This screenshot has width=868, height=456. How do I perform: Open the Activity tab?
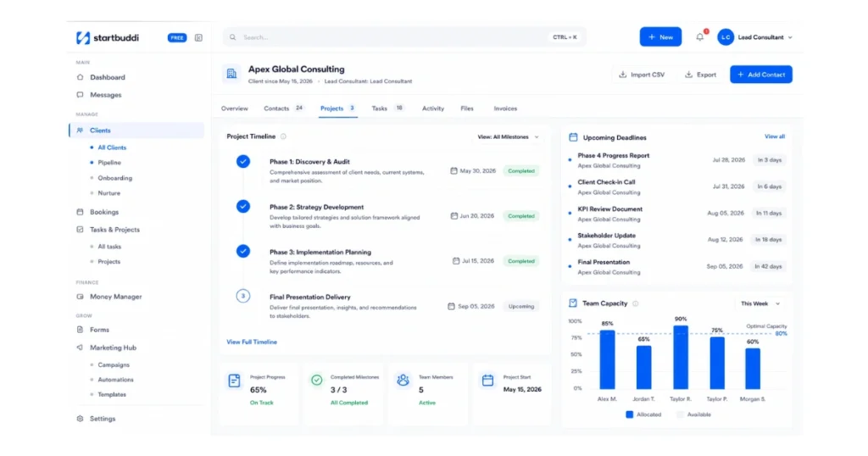point(433,108)
